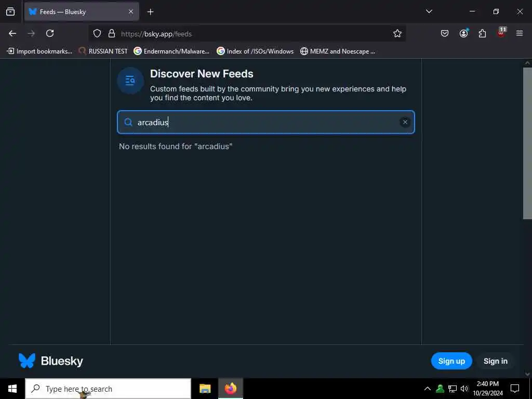Click the page vertical scrollbar thumb
The image size is (532, 399).
(x=527, y=143)
